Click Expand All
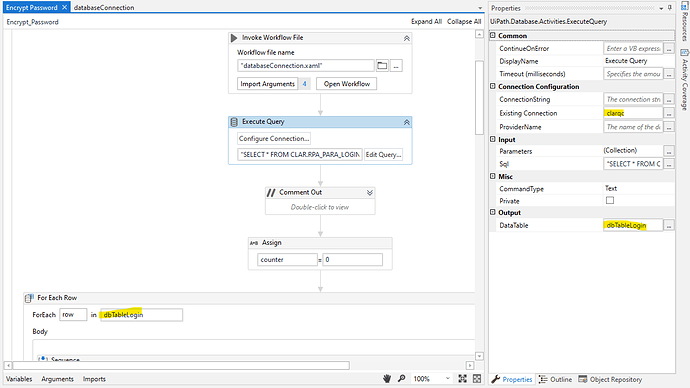 coord(426,21)
